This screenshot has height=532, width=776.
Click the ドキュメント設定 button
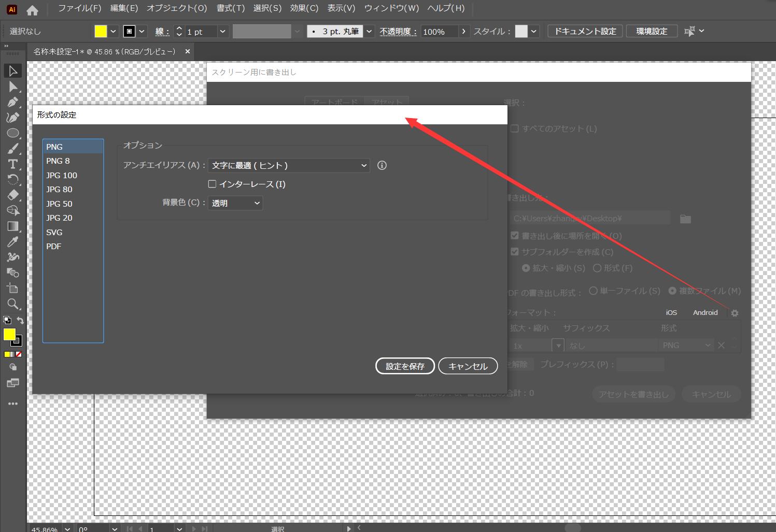585,31
